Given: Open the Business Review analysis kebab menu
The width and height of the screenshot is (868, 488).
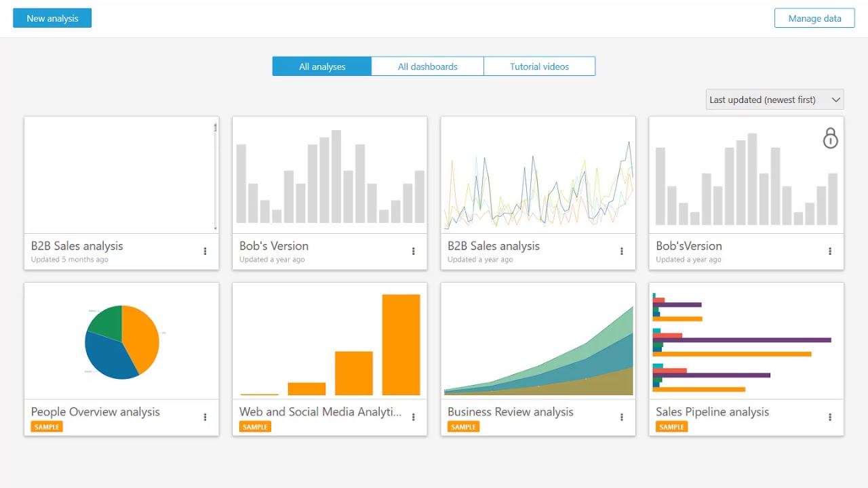Looking at the screenshot, I should tap(622, 418).
